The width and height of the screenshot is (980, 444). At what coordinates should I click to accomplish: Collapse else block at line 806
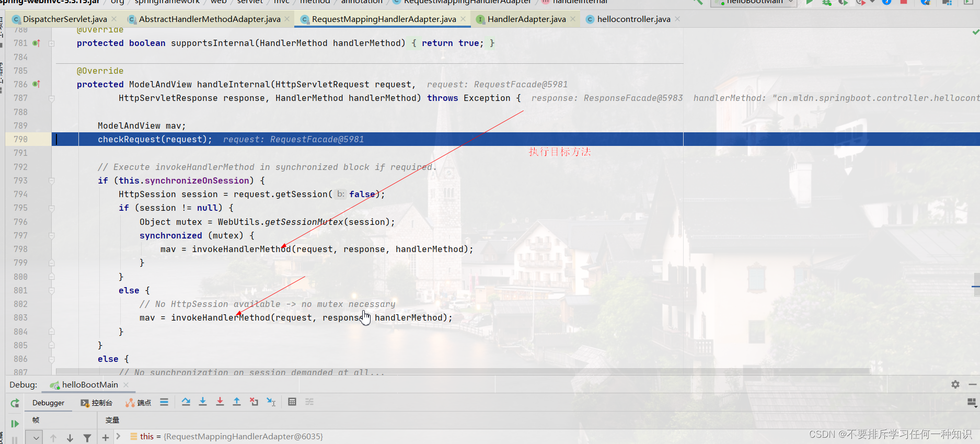tap(52, 359)
